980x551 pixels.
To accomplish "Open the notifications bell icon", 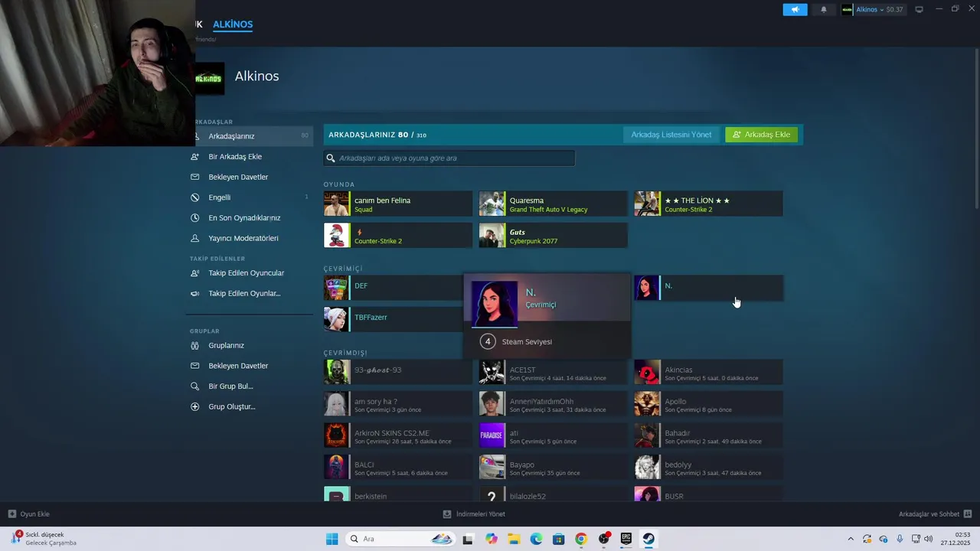I will click(x=824, y=9).
